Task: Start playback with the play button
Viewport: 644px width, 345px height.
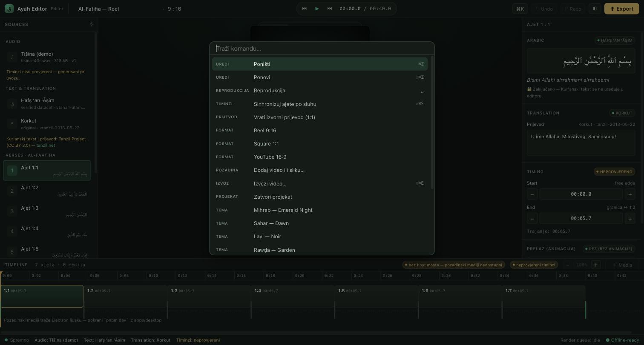Action: point(317,9)
